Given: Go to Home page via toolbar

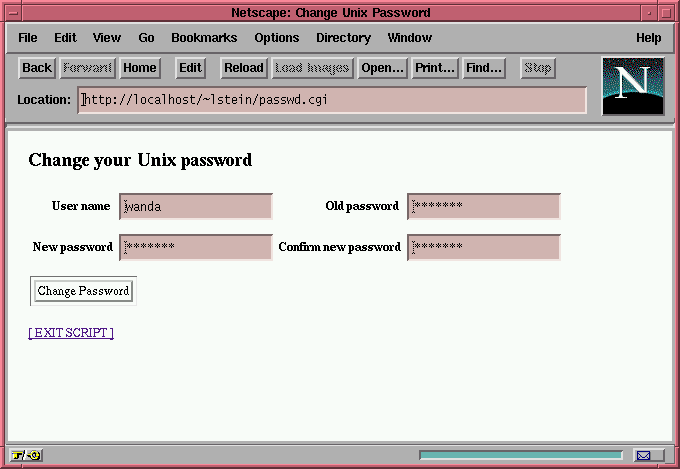Looking at the screenshot, I should pyautogui.click(x=140, y=68).
